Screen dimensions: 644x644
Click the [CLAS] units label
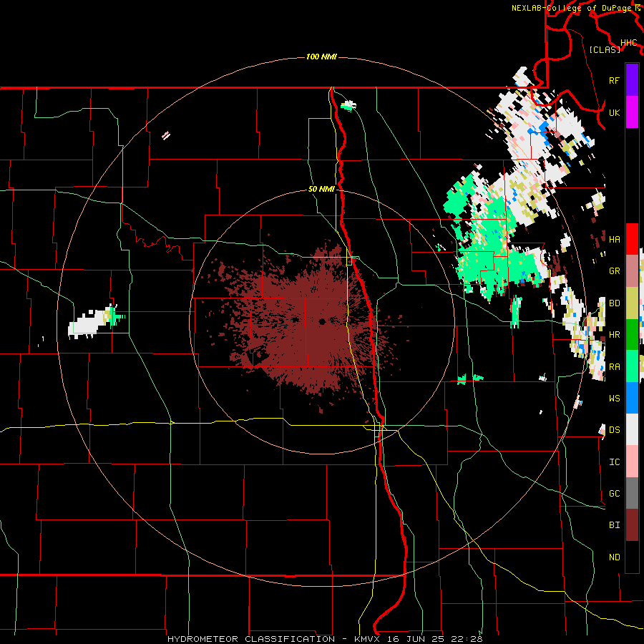(x=605, y=49)
